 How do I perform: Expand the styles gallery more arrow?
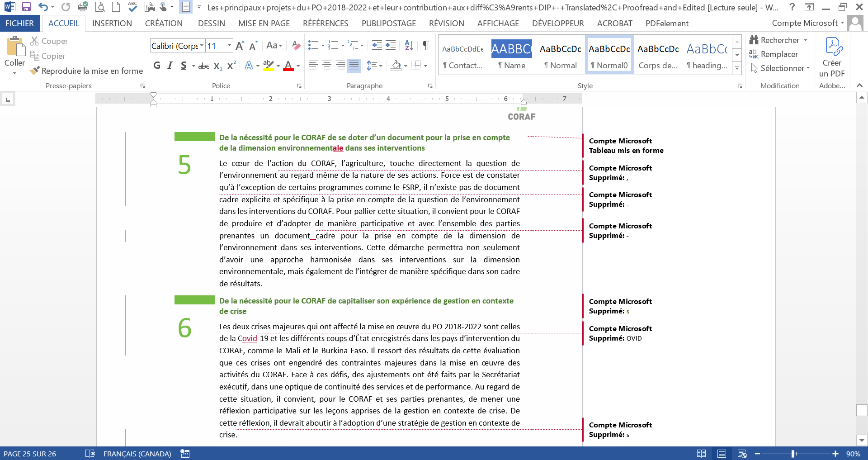point(737,69)
